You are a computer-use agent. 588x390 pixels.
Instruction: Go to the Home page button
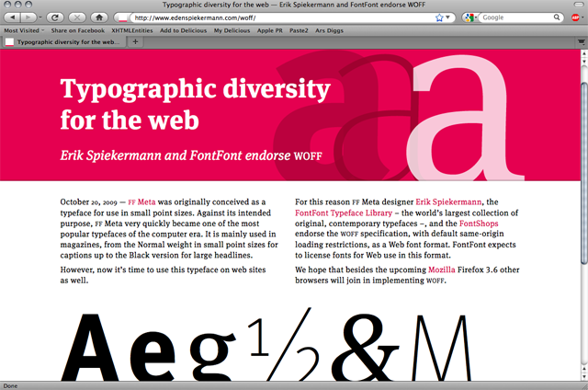[99, 17]
